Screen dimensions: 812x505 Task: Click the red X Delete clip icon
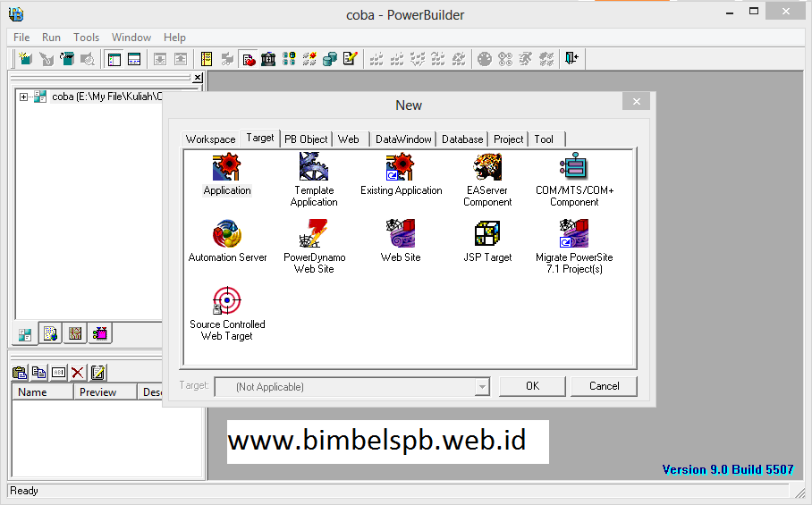coord(78,373)
